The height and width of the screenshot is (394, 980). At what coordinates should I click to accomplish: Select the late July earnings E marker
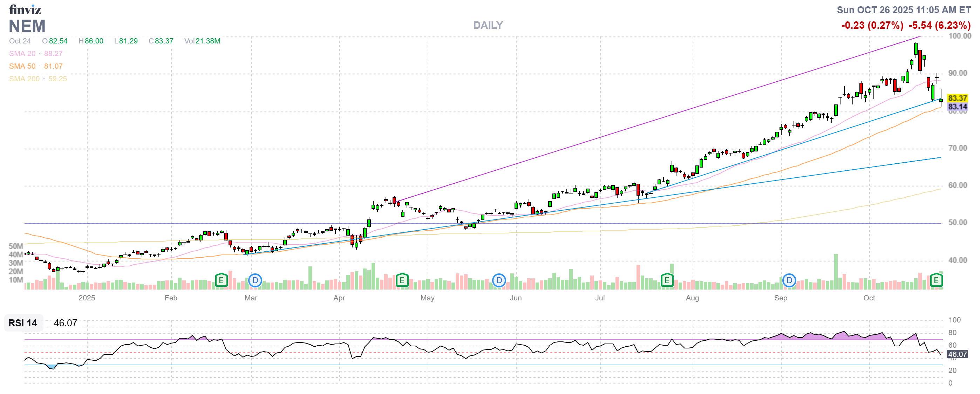pyautogui.click(x=667, y=281)
